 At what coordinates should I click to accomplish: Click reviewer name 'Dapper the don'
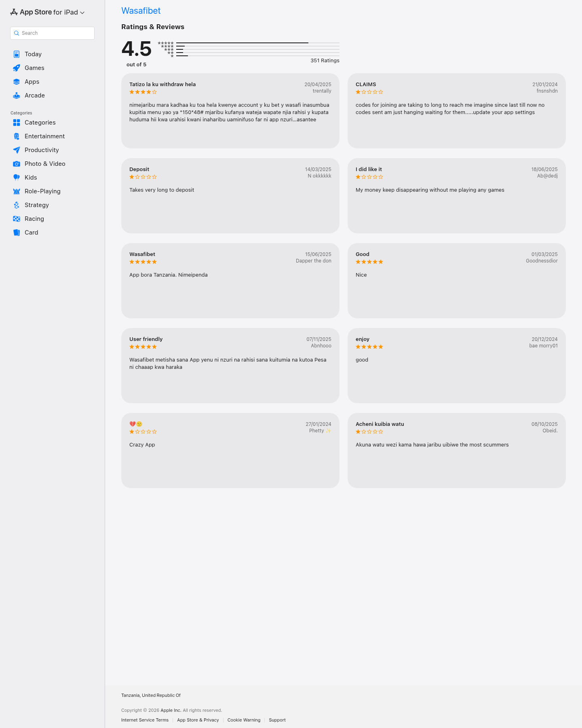pos(314,261)
